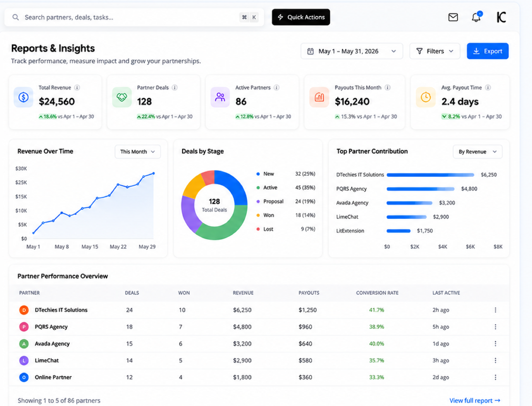Open row menu for PQRS Agency

(495, 327)
